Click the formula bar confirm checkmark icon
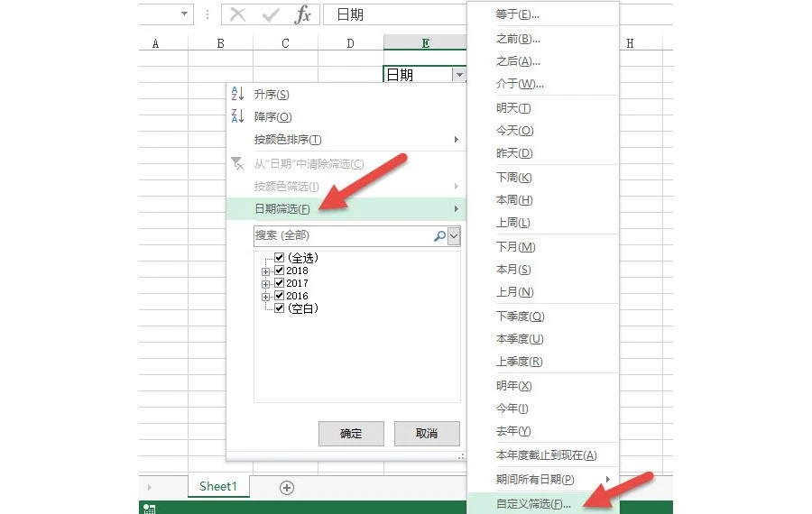 [271, 14]
